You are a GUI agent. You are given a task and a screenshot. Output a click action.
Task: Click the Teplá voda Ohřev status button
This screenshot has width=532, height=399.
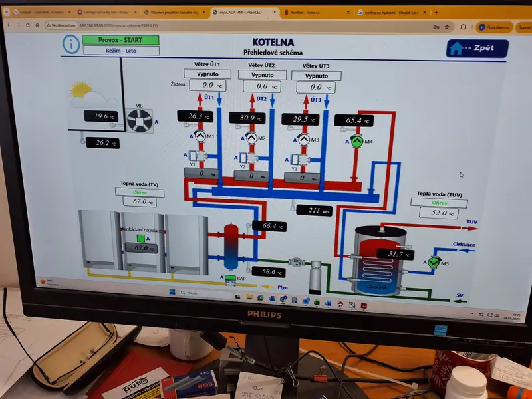[439, 203]
